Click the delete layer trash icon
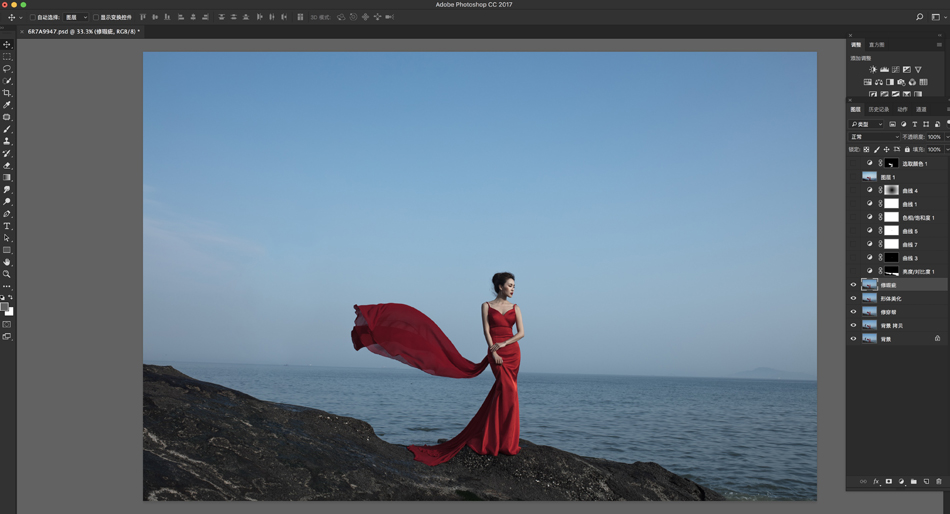 938,482
